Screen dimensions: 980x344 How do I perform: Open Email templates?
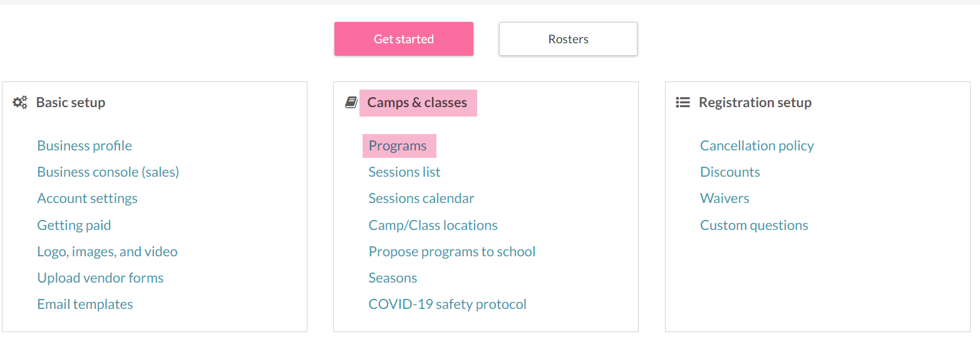85,305
